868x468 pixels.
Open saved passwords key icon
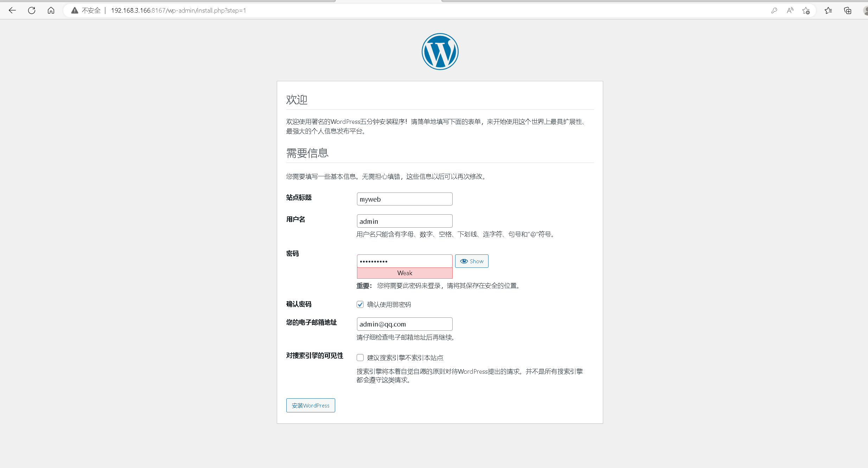point(774,11)
